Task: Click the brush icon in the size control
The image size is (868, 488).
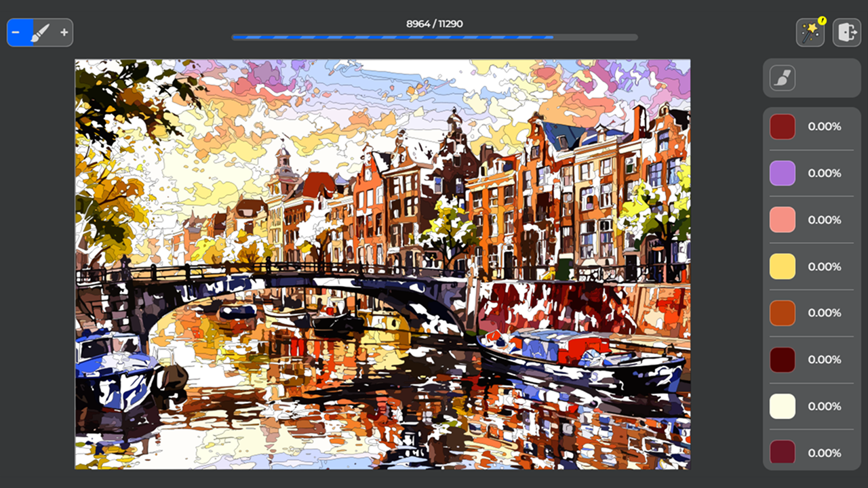Action: (39, 32)
